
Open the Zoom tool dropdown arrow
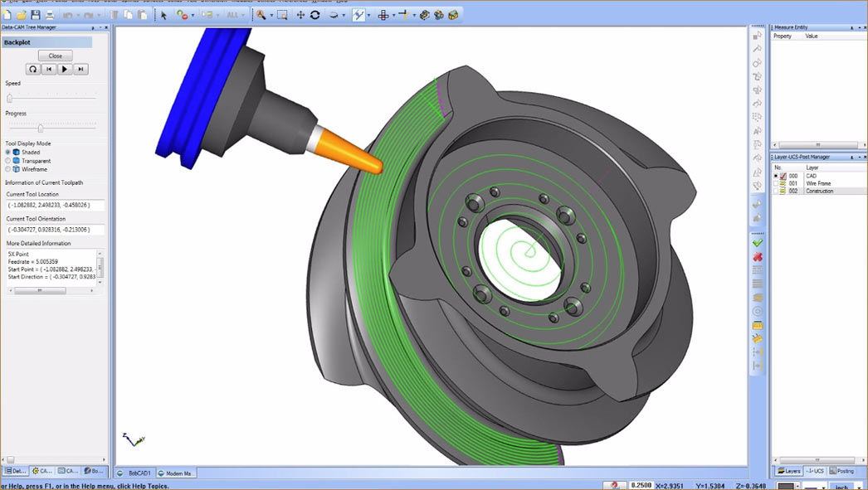coord(271,16)
